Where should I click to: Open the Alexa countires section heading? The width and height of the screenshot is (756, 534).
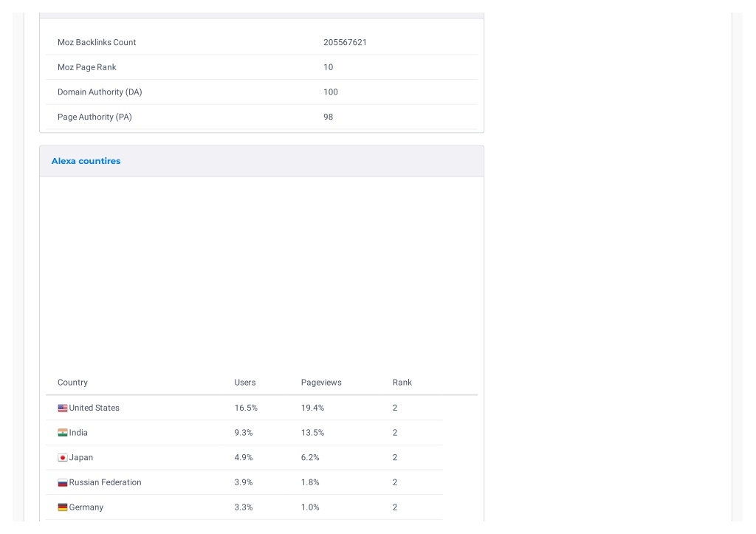[86, 161]
